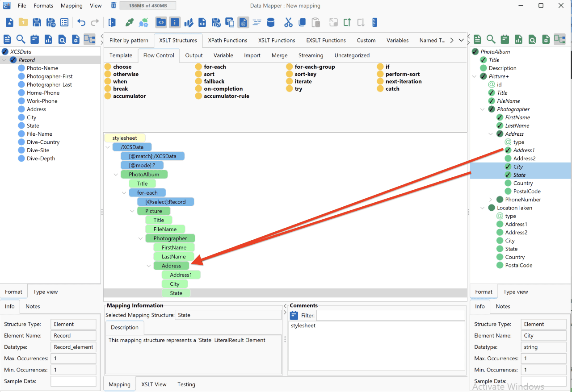Click the blue chart document icon in source panel
Viewport: 572px width, 392px height.
[x=48, y=39]
